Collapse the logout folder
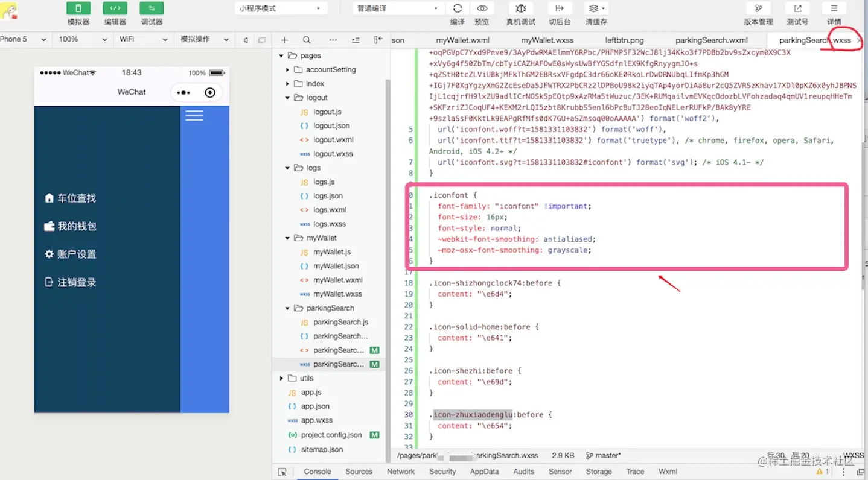Viewport: 868px width, 480px height. pos(288,98)
